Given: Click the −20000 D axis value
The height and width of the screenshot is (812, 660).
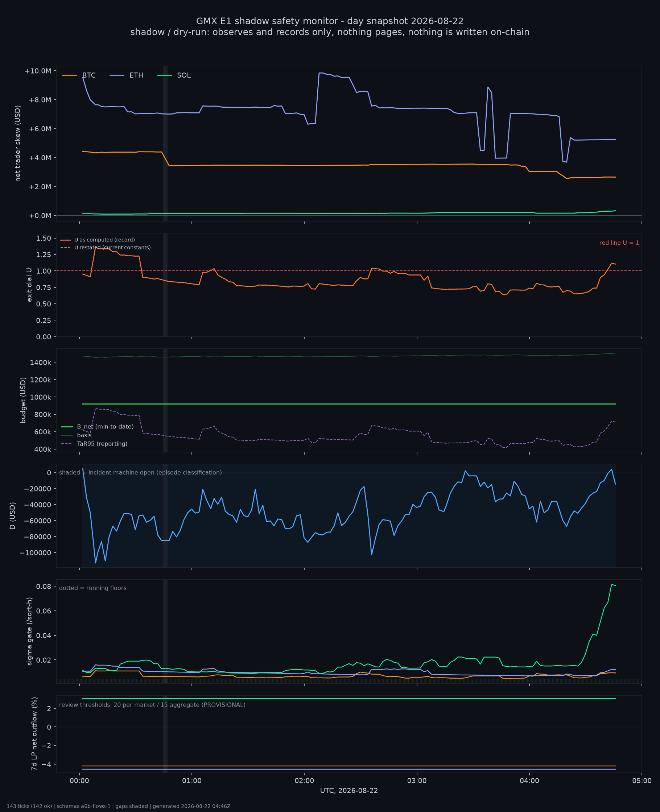Looking at the screenshot, I should (37, 489).
